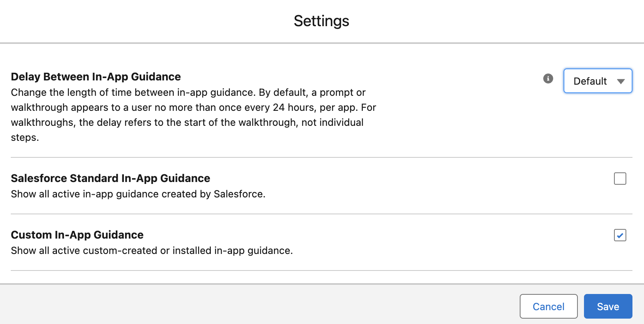Click the dropdown arrow in the delay selector
Viewport: 644px width, 324px height.
[x=621, y=81]
